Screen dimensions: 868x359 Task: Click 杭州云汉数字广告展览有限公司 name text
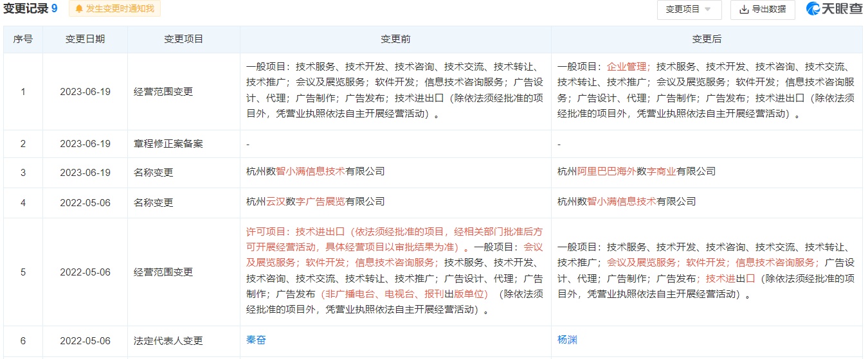(316, 201)
